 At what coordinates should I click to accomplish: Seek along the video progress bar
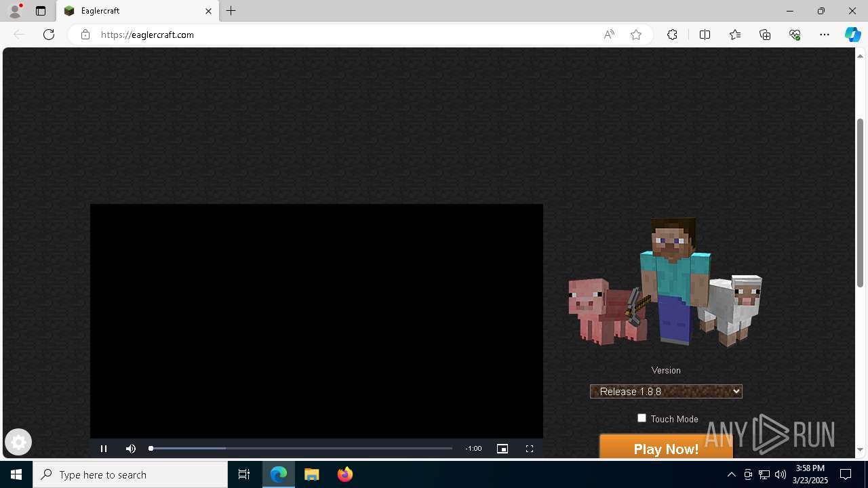pos(301,449)
